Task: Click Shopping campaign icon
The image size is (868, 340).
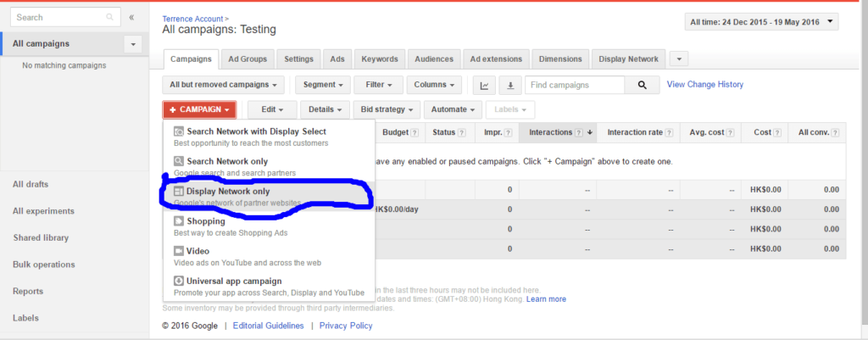Action: [x=179, y=221]
